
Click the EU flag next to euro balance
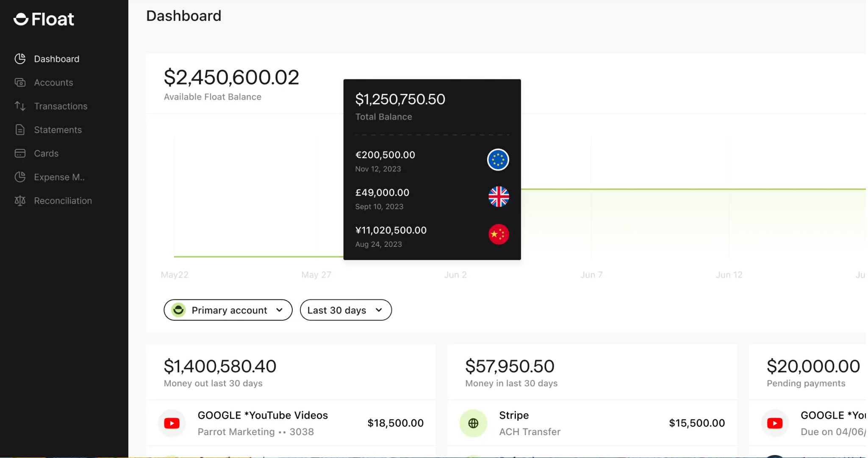498,159
